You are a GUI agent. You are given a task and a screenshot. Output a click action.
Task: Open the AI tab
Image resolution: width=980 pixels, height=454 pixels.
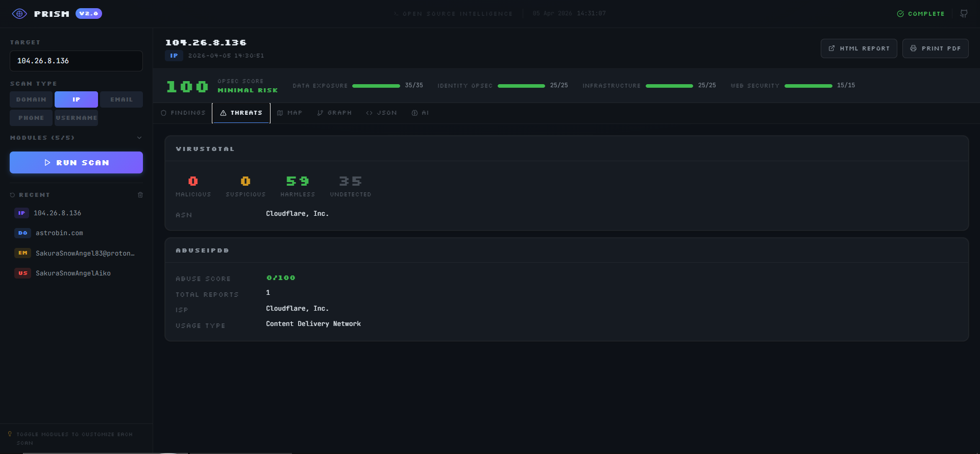[420, 113]
